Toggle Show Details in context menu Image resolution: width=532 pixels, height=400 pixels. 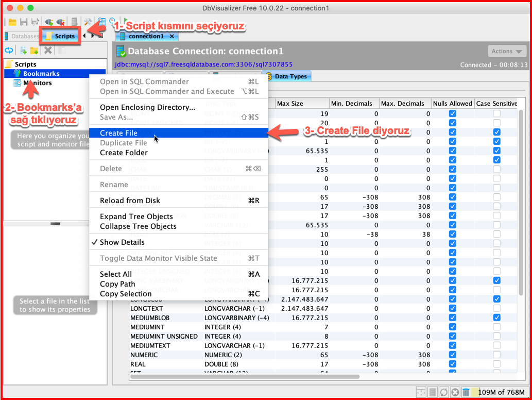tap(179, 242)
